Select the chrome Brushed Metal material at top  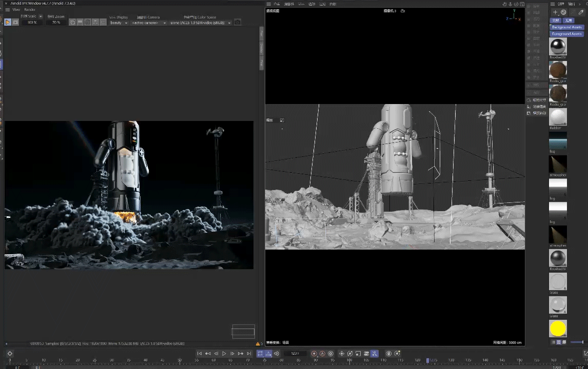pyautogui.click(x=558, y=47)
